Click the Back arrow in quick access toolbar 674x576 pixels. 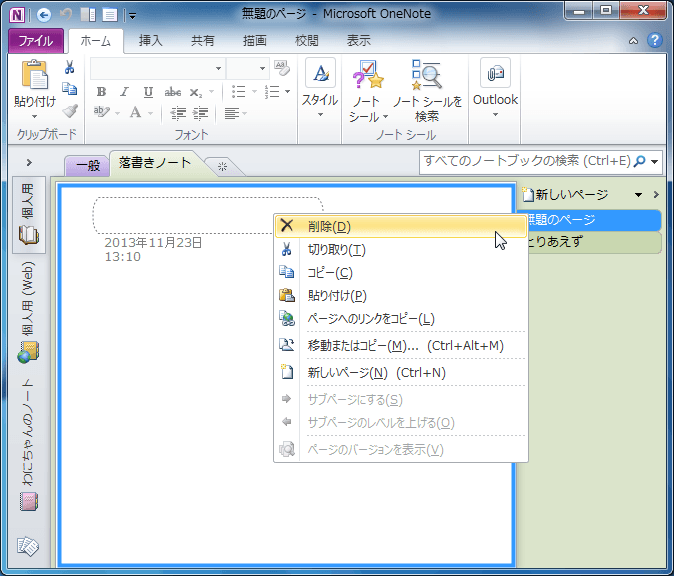(44, 15)
